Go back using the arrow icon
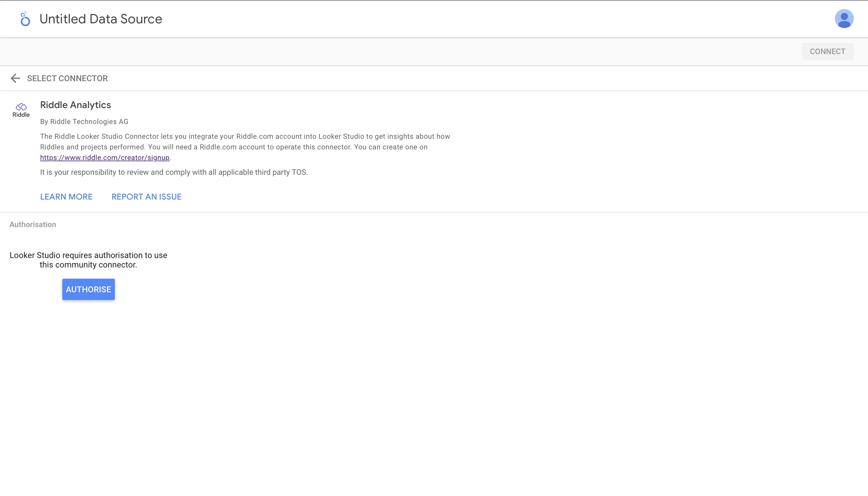This screenshot has width=868, height=496. (15, 78)
